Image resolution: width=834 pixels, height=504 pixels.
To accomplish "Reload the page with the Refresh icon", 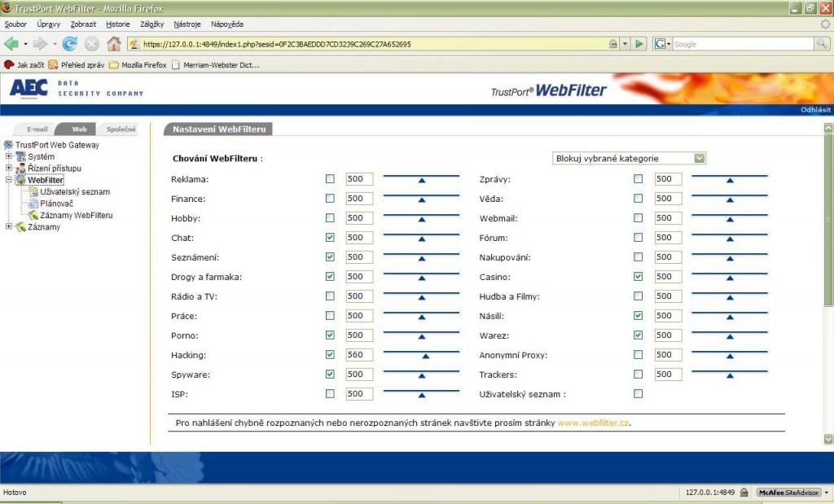I will [70, 44].
